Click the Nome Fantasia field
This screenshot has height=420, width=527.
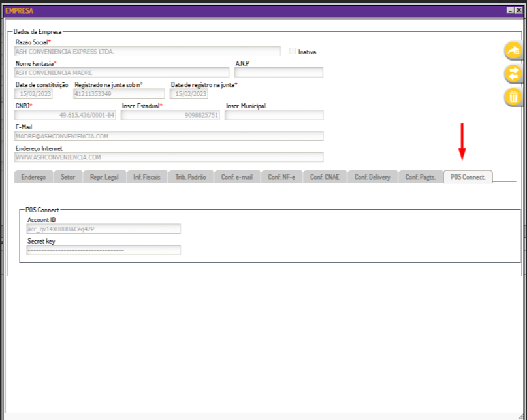[121, 73]
